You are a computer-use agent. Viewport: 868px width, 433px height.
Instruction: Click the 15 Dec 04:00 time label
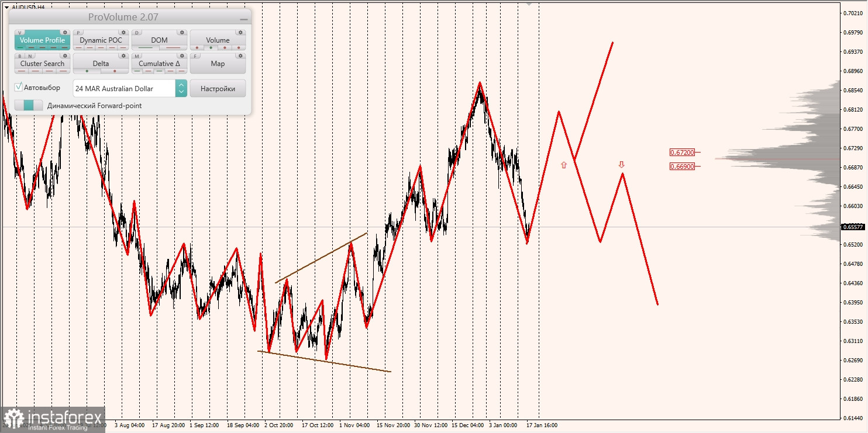pyautogui.click(x=467, y=425)
